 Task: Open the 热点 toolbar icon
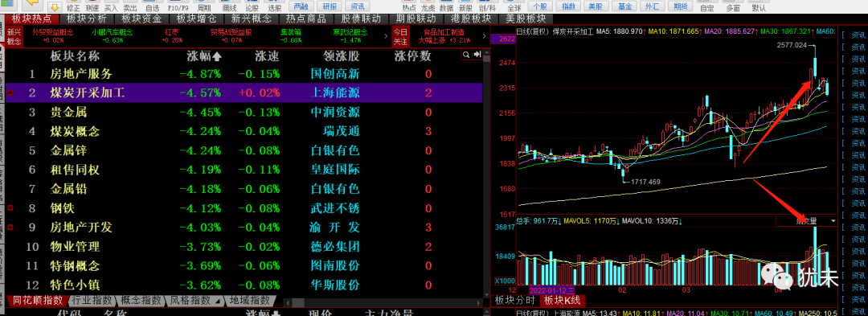(x=408, y=6)
